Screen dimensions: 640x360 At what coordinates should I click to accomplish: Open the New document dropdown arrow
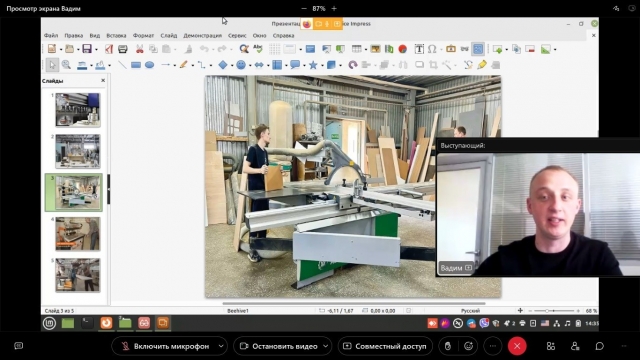pos(60,49)
